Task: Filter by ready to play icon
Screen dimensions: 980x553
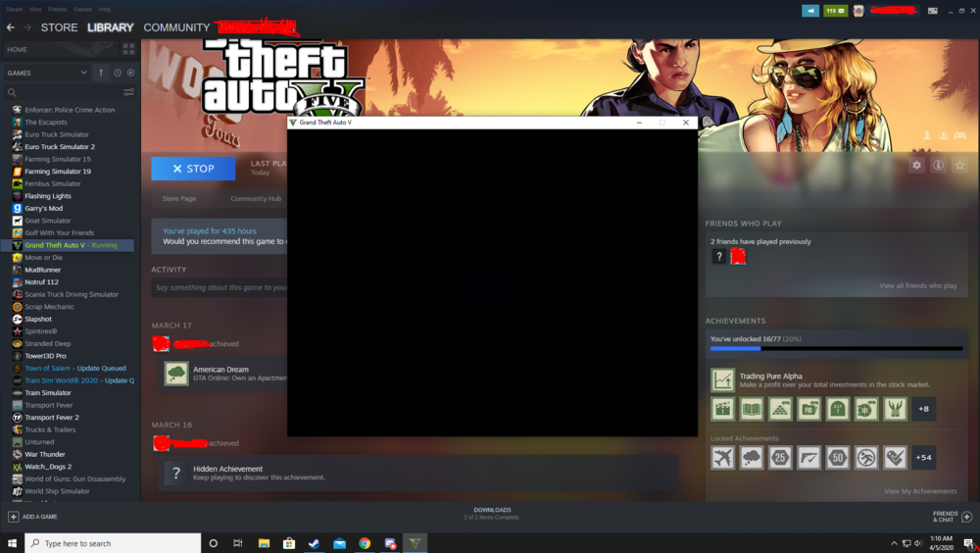Action: [x=130, y=73]
